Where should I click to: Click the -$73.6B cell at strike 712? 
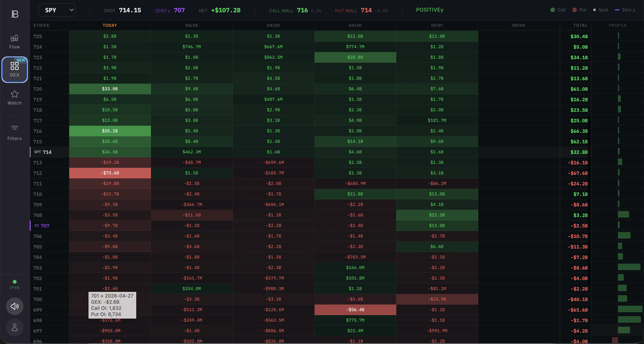tap(110, 173)
